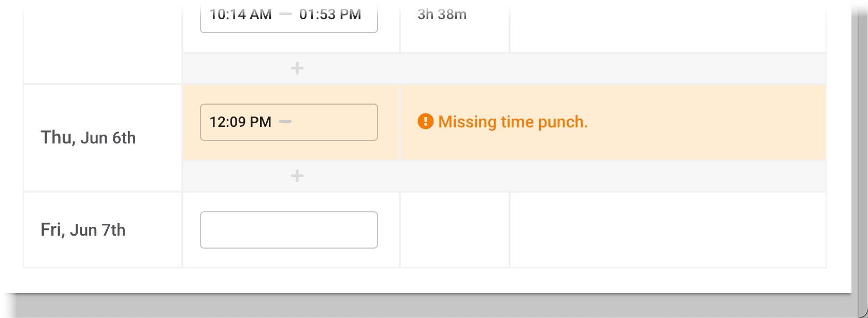Click the wide empty notes cell in Friday's row

pos(668,230)
